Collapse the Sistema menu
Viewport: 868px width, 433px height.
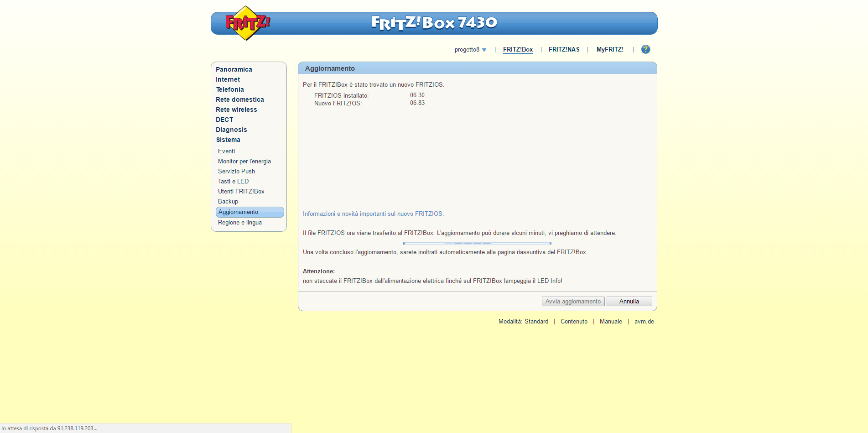228,140
